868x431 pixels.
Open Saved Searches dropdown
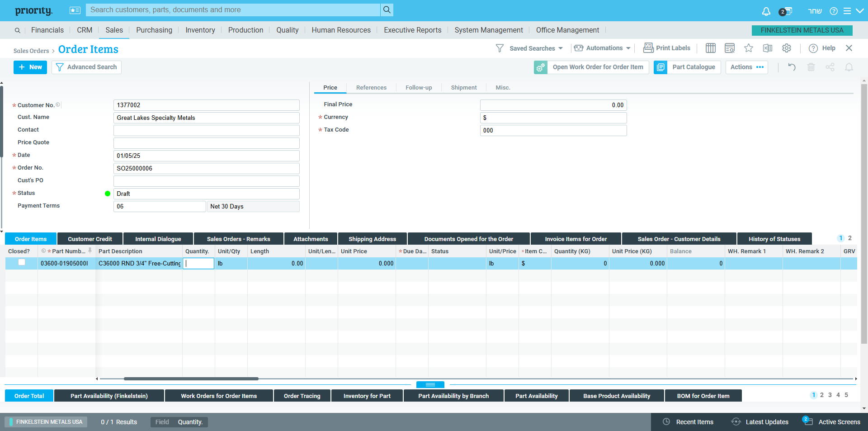pyautogui.click(x=529, y=48)
